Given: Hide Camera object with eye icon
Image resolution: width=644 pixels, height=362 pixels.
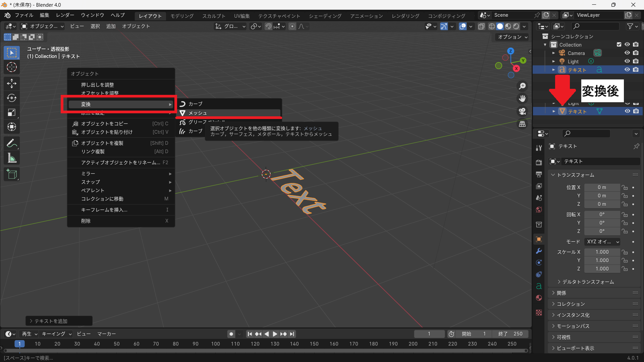Looking at the screenshot, I should [x=627, y=53].
